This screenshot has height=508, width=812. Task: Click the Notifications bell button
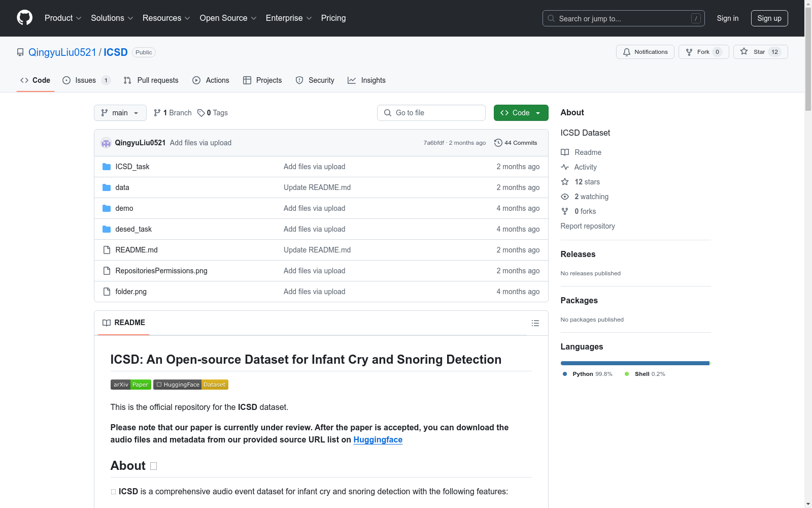pos(645,52)
